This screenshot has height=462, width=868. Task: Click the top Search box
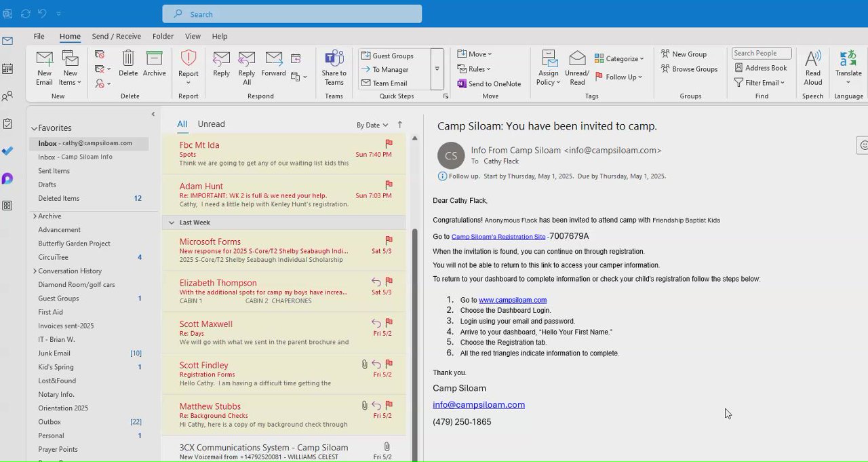click(292, 14)
